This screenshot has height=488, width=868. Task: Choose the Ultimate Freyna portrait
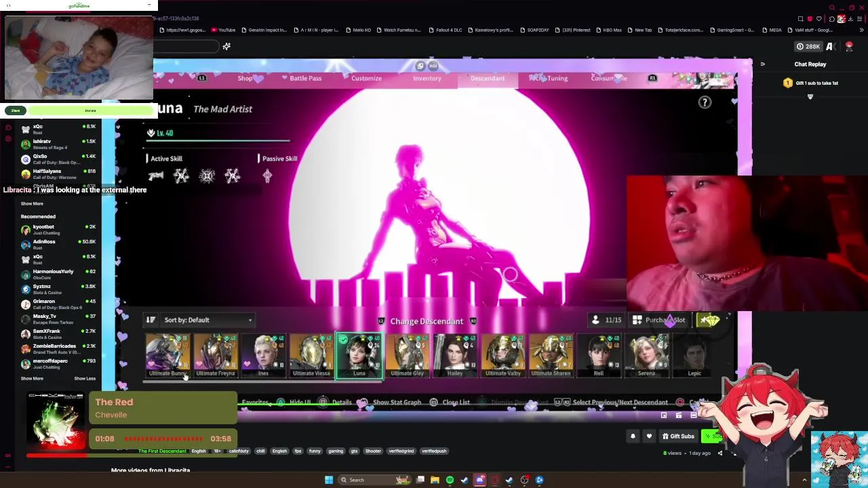[216, 355]
